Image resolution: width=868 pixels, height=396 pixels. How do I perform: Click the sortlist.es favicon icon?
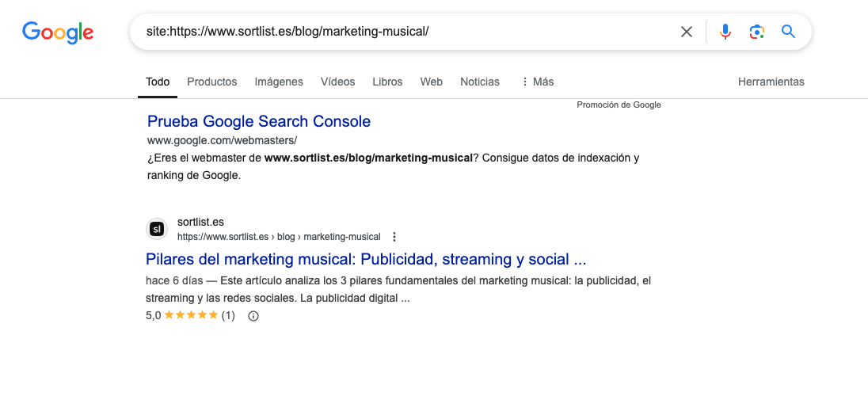(157, 230)
